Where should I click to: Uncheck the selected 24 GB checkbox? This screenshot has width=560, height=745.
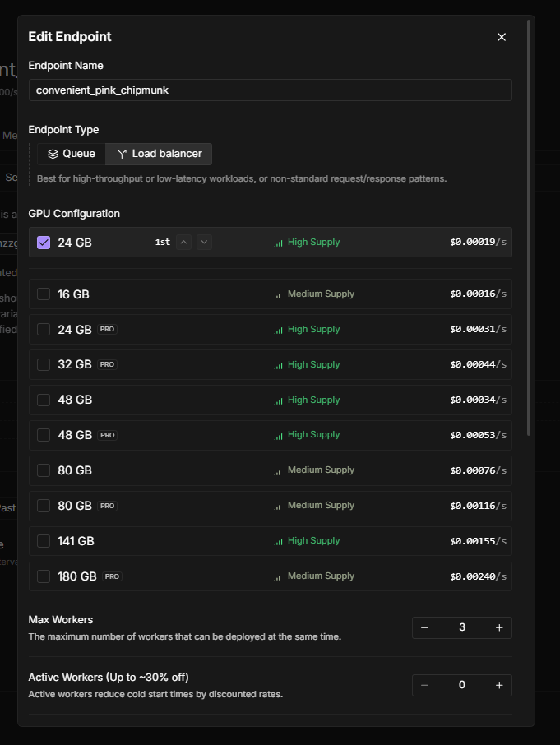click(x=44, y=243)
